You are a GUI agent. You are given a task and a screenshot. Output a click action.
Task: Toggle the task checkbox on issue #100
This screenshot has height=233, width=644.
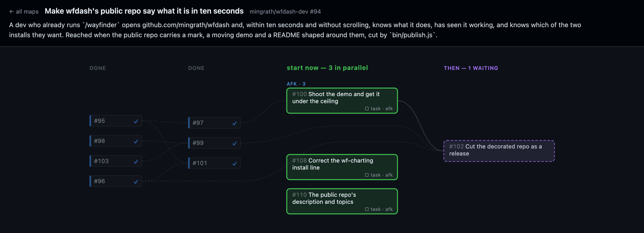(x=367, y=108)
